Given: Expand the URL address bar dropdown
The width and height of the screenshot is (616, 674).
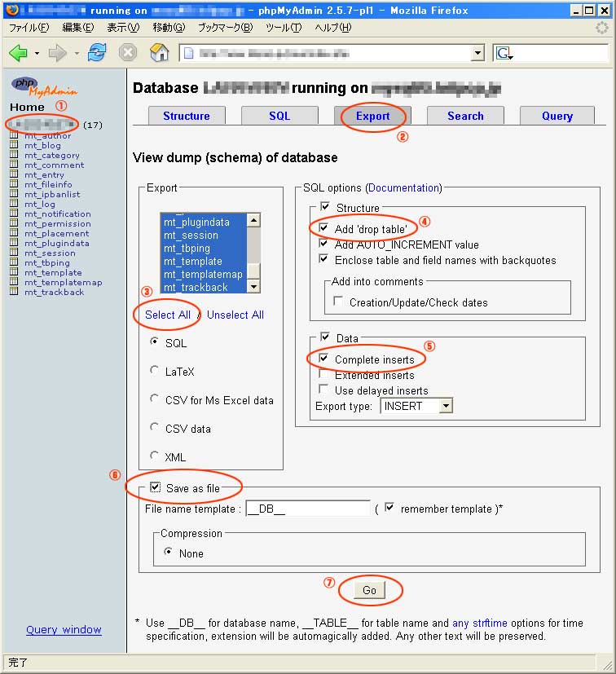Looking at the screenshot, I should click(x=477, y=54).
